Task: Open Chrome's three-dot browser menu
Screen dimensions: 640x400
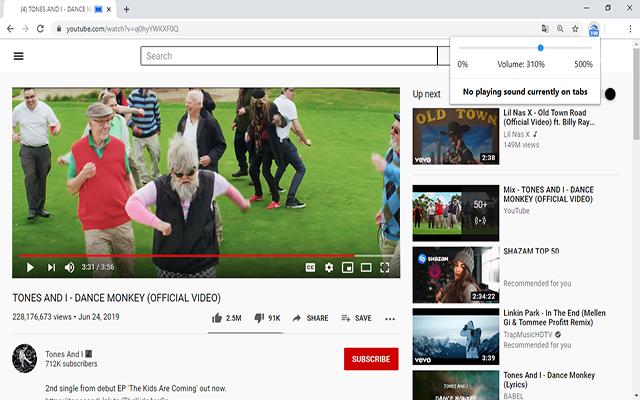Action: click(629, 29)
